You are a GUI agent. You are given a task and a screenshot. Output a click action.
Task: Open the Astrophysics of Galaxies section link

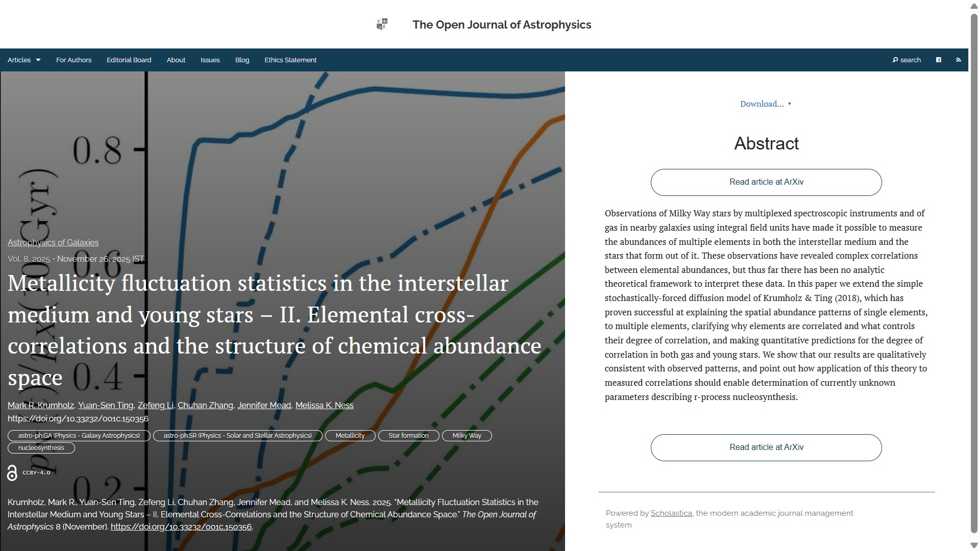pyautogui.click(x=53, y=243)
